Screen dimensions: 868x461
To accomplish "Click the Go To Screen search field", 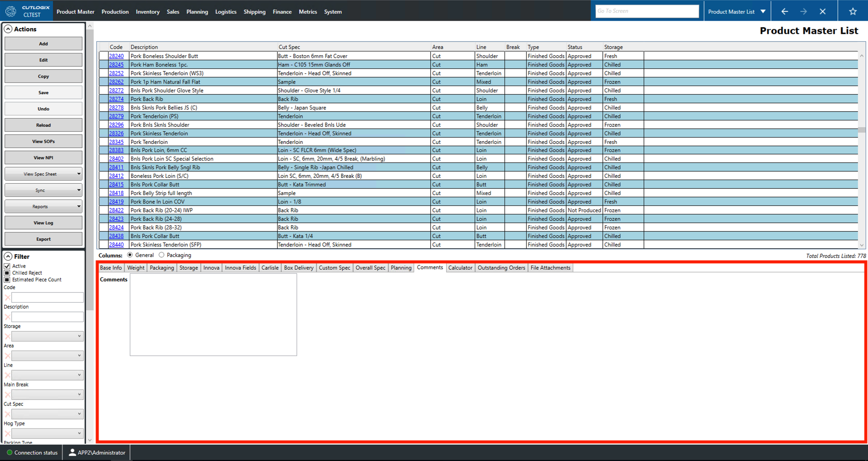I will (x=646, y=10).
